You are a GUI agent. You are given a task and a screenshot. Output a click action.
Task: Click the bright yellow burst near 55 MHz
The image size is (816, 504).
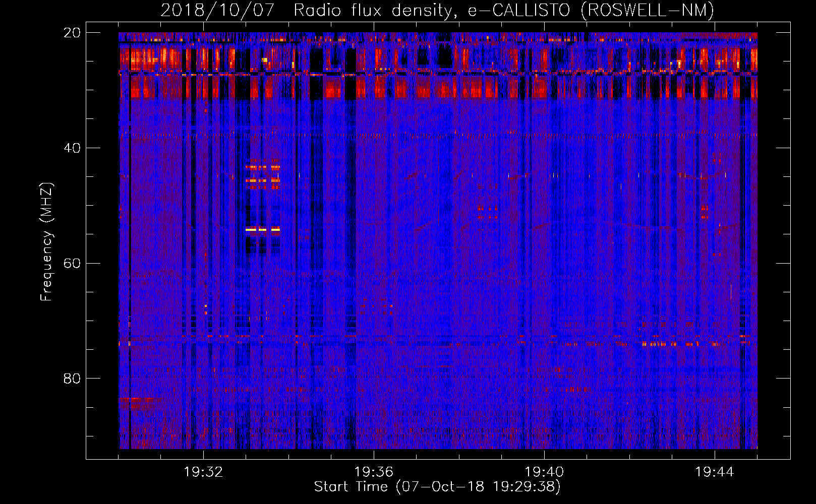pyautogui.click(x=263, y=229)
